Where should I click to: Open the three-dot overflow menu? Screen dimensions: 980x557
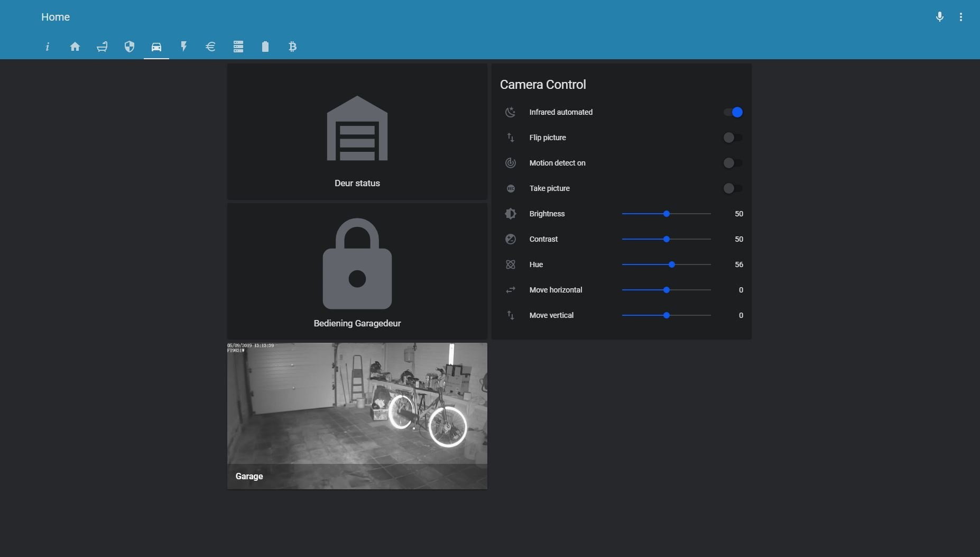click(x=961, y=17)
